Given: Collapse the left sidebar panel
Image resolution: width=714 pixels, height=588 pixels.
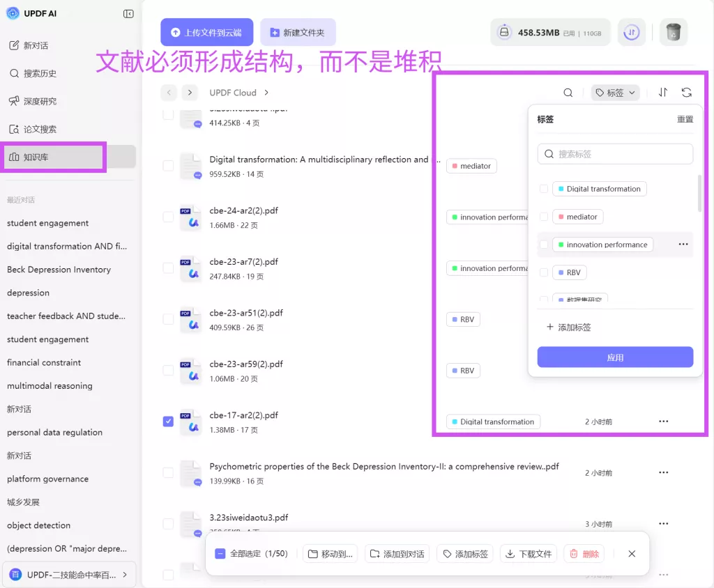Looking at the screenshot, I should click(128, 13).
